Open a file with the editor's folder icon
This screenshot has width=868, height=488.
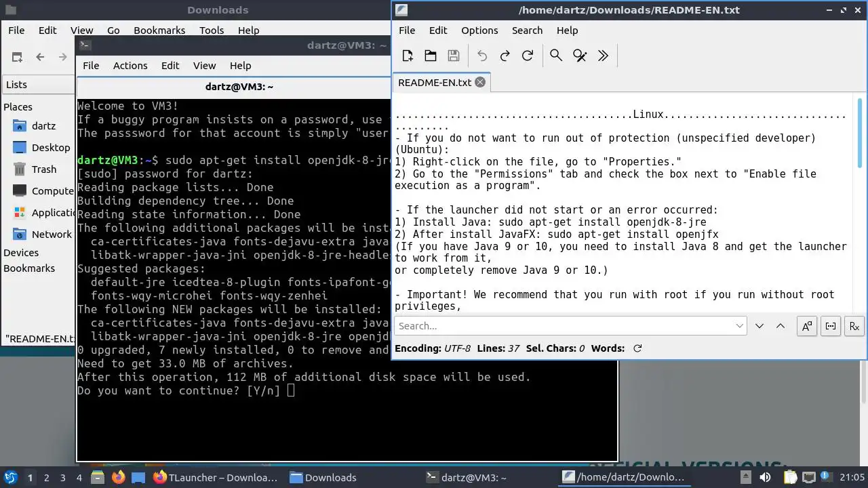[431, 56]
